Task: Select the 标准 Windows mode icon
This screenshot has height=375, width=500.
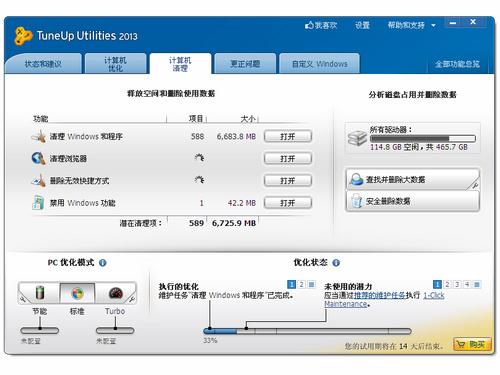Action: tap(77, 293)
